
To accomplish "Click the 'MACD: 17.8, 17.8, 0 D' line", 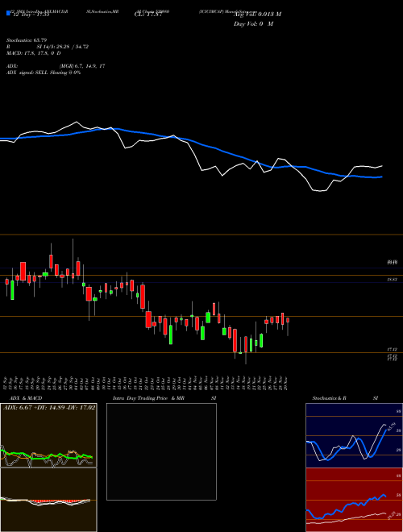I will (34, 53).
